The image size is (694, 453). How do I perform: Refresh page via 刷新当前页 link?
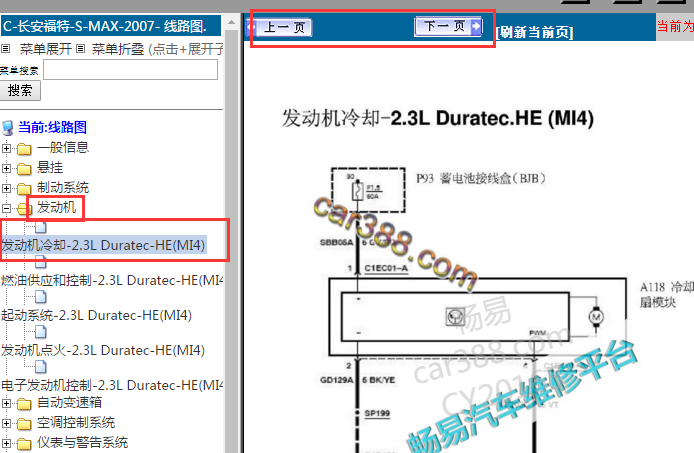(x=534, y=32)
